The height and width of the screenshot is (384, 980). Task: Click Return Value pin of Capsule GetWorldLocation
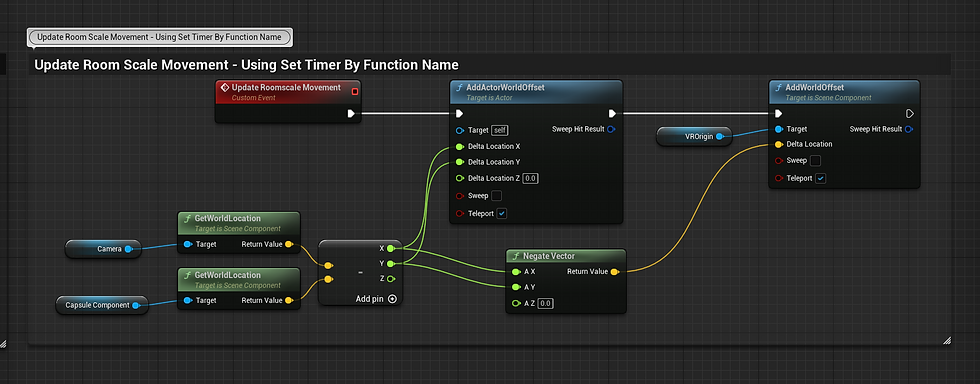pyautogui.click(x=289, y=300)
